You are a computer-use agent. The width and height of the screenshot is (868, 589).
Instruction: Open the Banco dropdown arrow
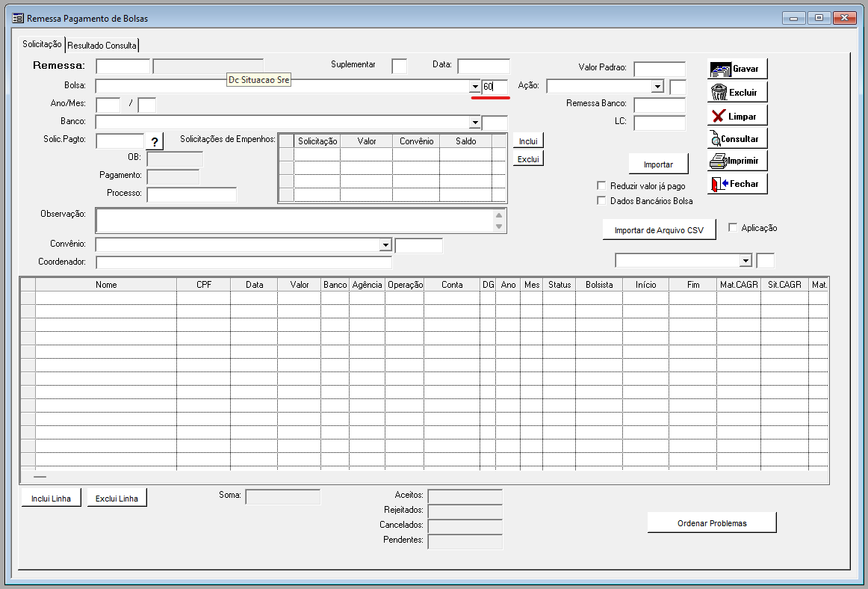click(475, 122)
